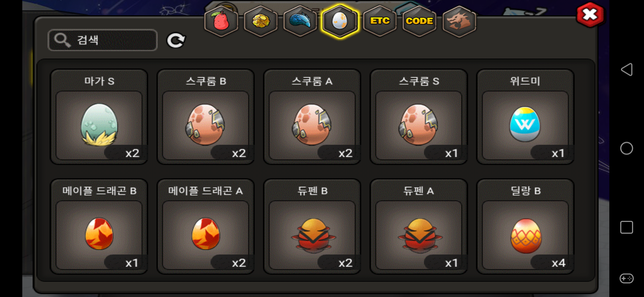Select the 메이플 드래곤 B egg
The height and width of the screenshot is (297, 644).
99,226
